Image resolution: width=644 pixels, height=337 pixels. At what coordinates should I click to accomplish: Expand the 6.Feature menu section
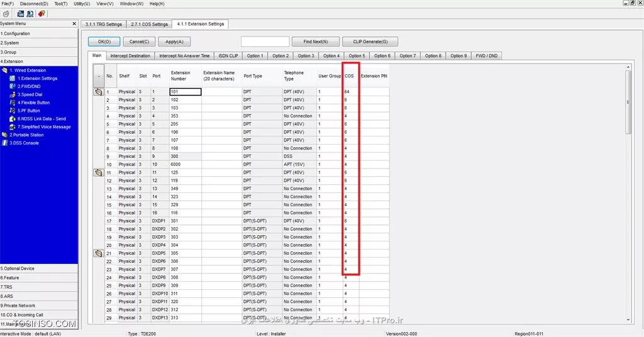click(x=39, y=278)
